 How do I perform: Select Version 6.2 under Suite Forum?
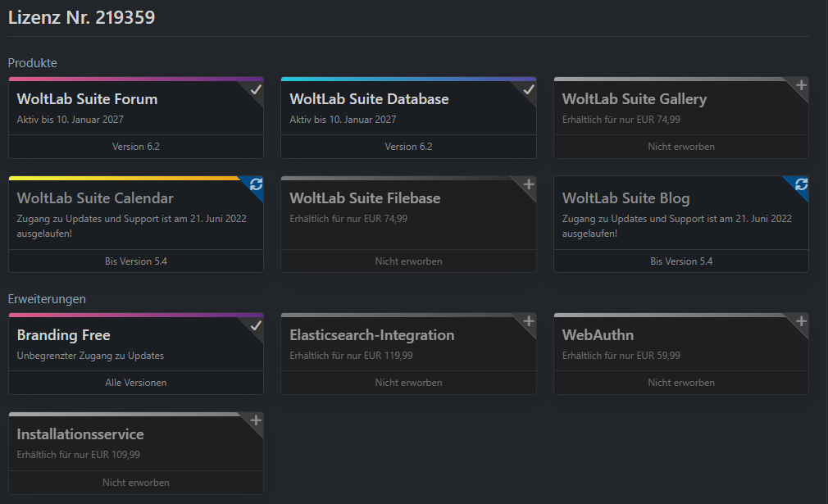coord(136,147)
